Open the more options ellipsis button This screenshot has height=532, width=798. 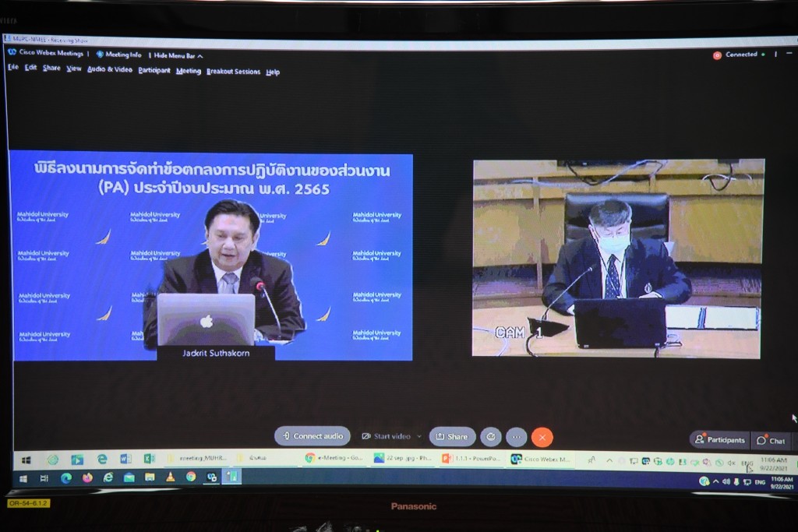[517, 437]
